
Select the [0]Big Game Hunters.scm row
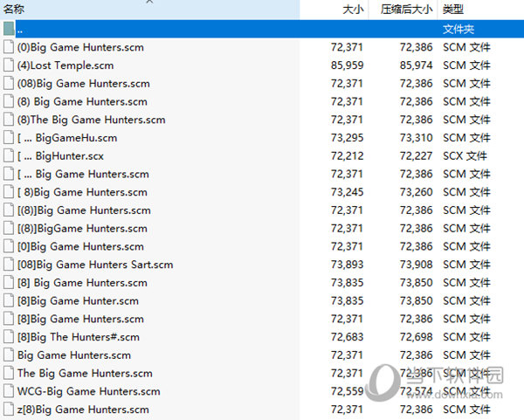80,247
